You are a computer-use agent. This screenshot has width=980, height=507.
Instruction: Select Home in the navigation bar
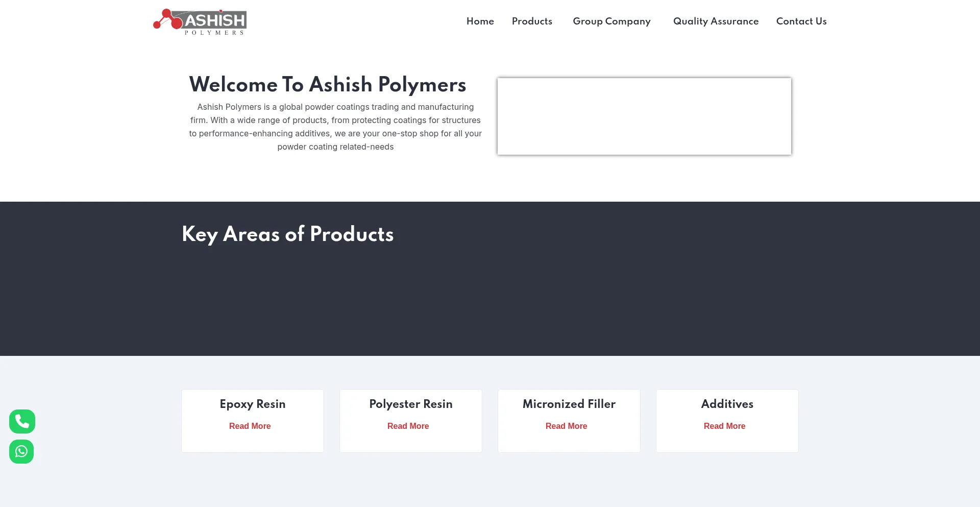tap(480, 21)
